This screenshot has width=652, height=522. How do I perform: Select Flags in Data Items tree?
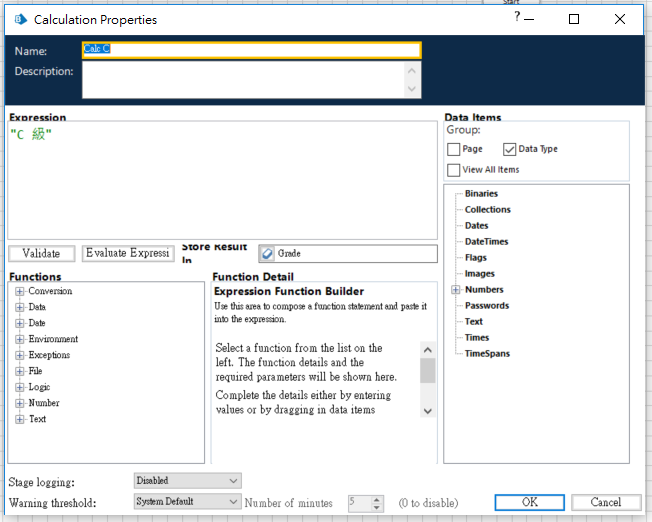476,257
